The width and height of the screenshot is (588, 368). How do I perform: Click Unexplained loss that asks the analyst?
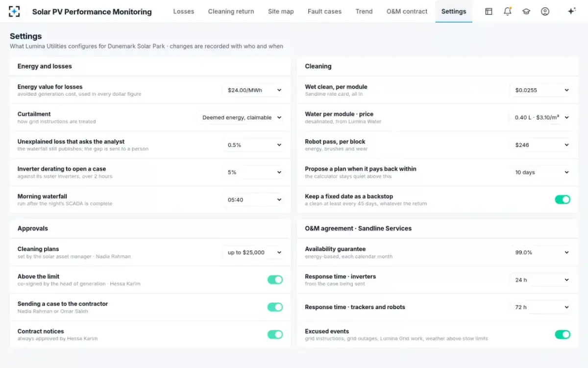tap(71, 141)
